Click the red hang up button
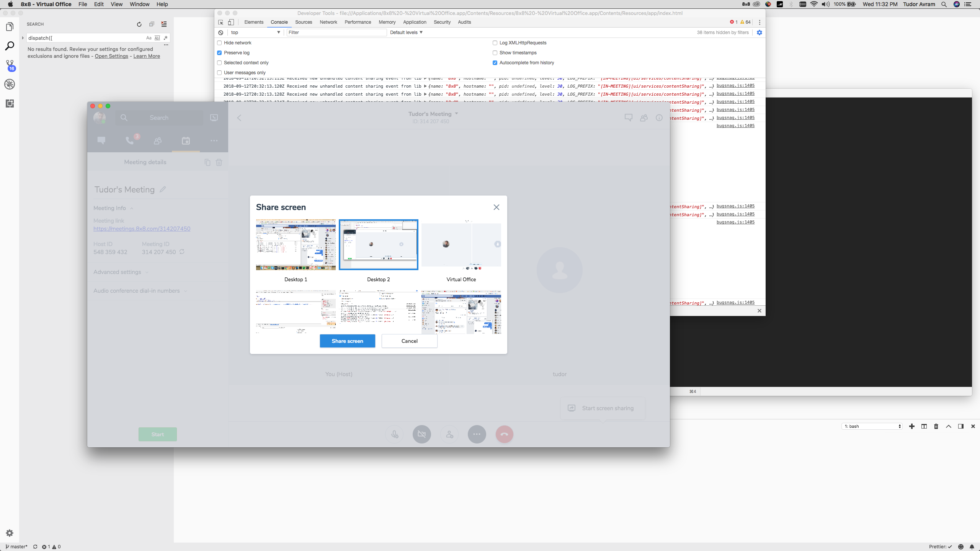This screenshot has width=980, height=551. 504,434
